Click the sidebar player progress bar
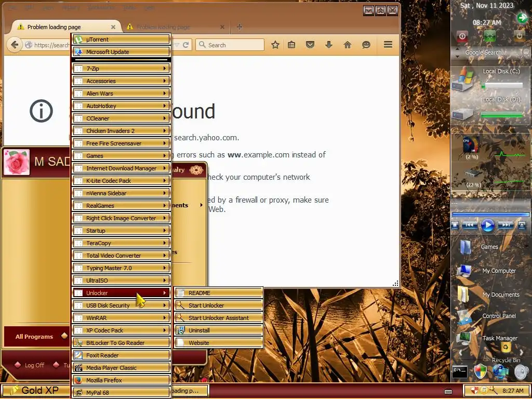The height and width of the screenshot is (399, 532). (x=490, y=215)
